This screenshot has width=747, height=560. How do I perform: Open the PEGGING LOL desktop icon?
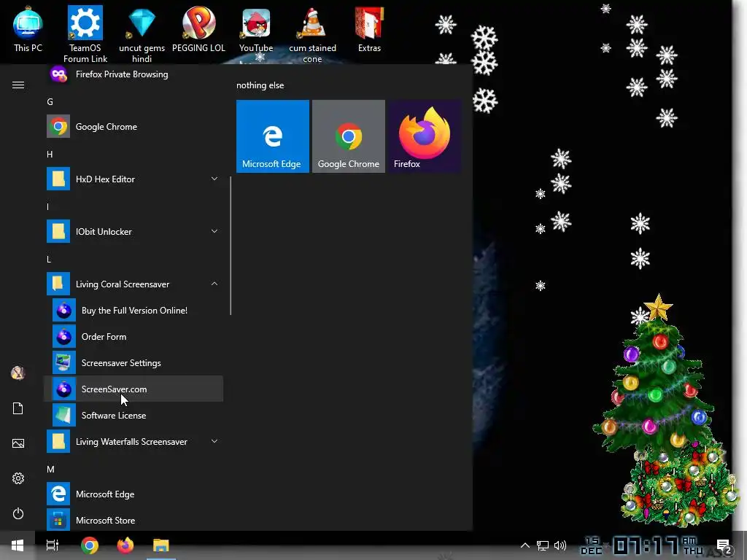coord(198,29)
